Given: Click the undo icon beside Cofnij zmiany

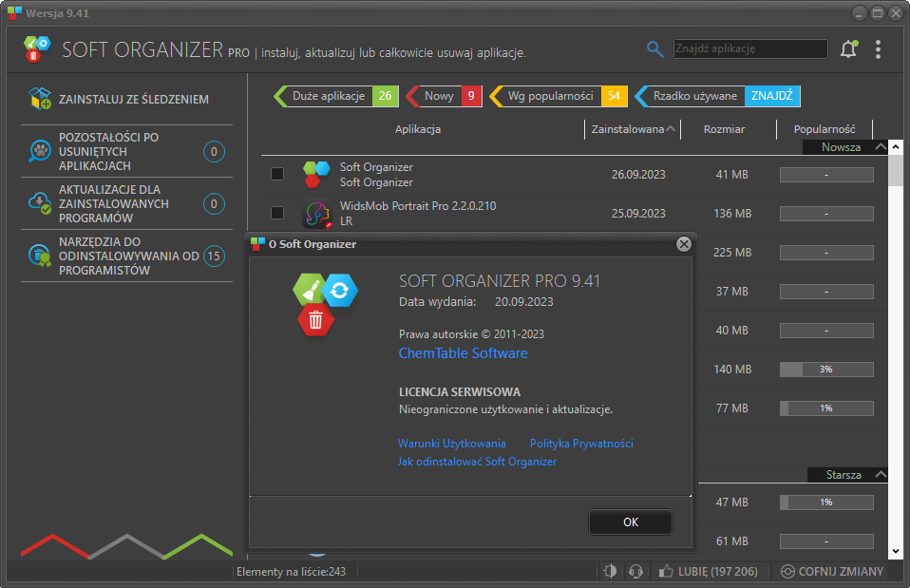Looking at the screenshot, I should coord(787,572).
